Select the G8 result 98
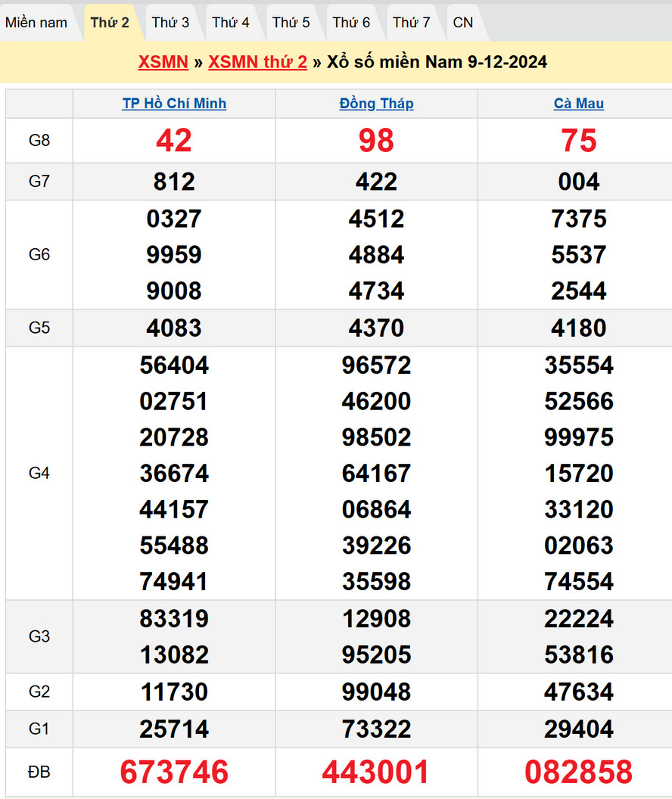The height and width of the screenshot is (799, 672). [376, 141]
